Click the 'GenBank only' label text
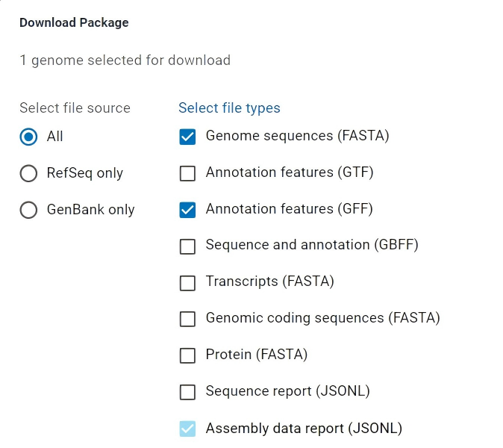Screen dimensions: 503x448 point(90,210)
